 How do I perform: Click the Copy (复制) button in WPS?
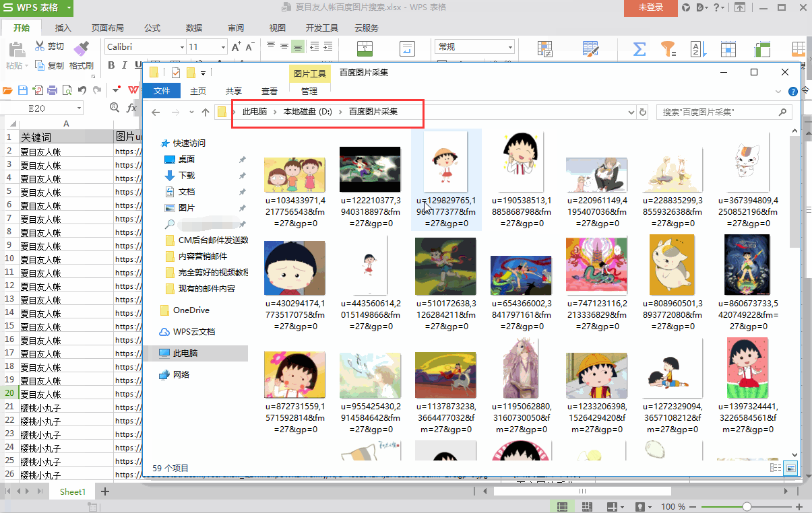49,65
